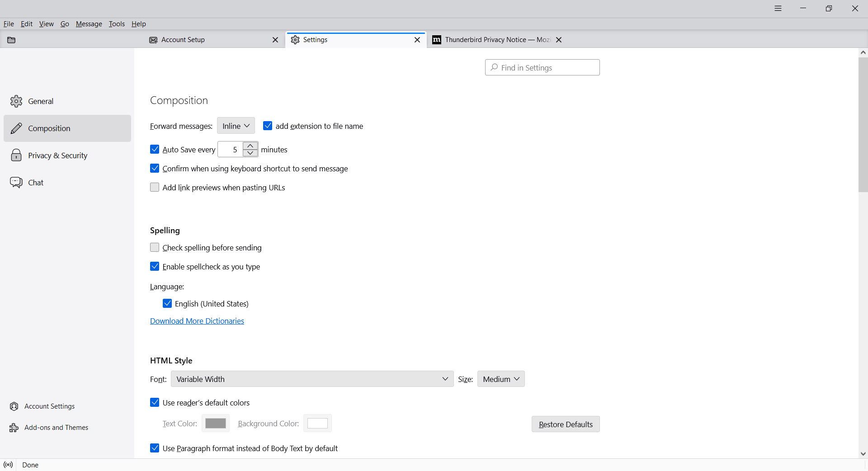
Task: Click the Background Color swatch
Action: click(317, 424)
